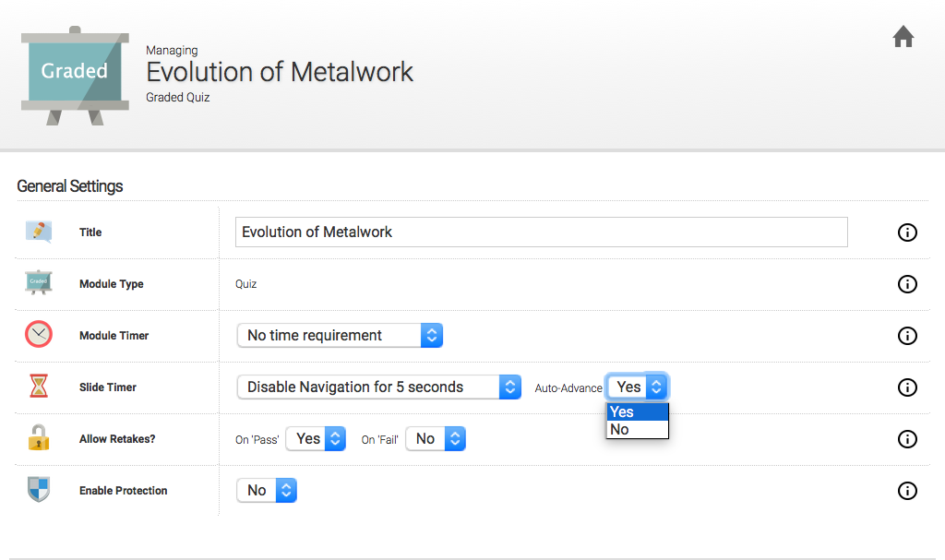
Task: Click the 'On 'Pass'' label
Action: pos(257,440)
